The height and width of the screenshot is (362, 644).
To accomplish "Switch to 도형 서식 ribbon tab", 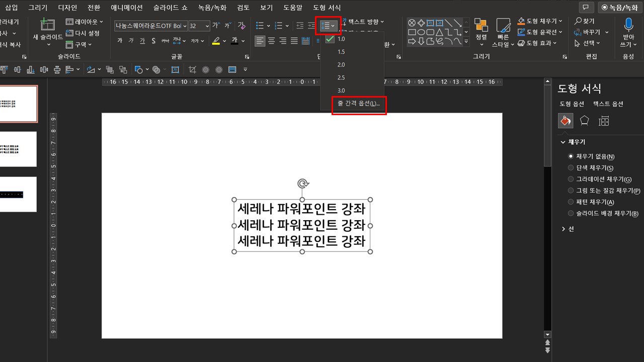I will [x=327, y=8].
